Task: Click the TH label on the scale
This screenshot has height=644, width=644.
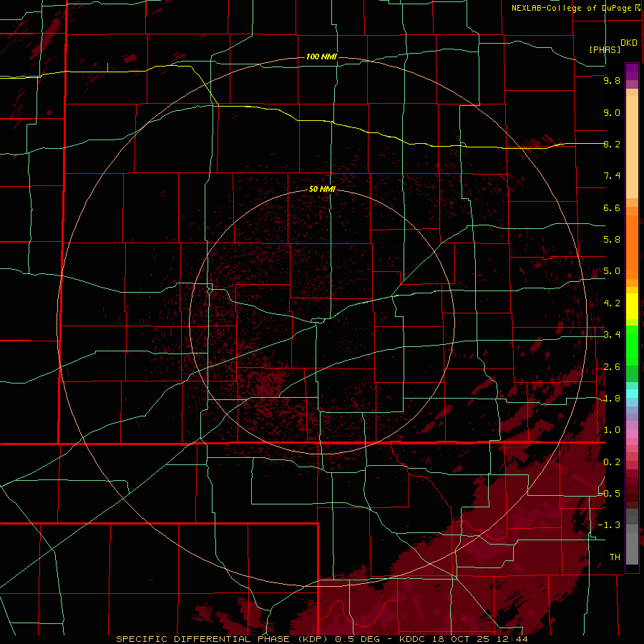Action: (615, 557)
